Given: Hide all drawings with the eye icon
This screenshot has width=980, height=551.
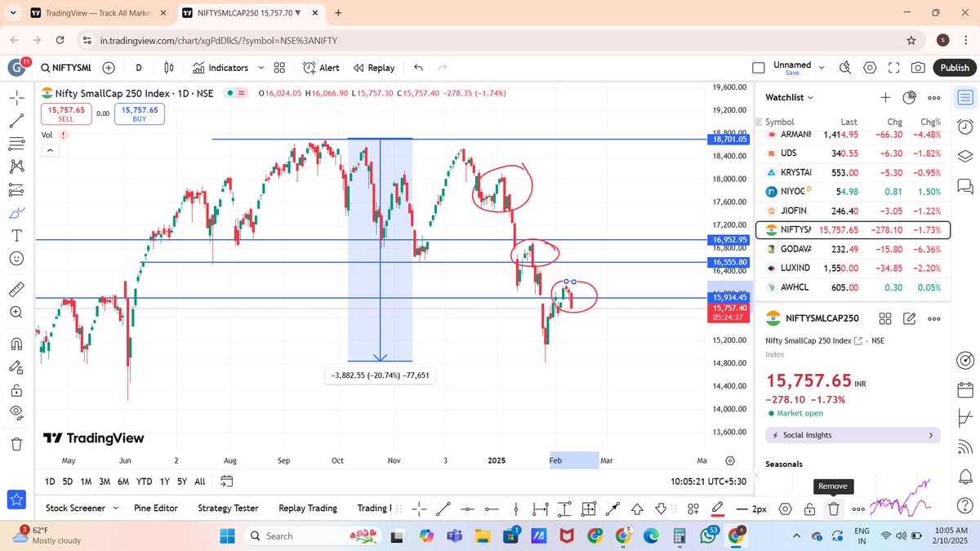Looking at the screenshot, I should pyautogui.click(x=16, y=412).
